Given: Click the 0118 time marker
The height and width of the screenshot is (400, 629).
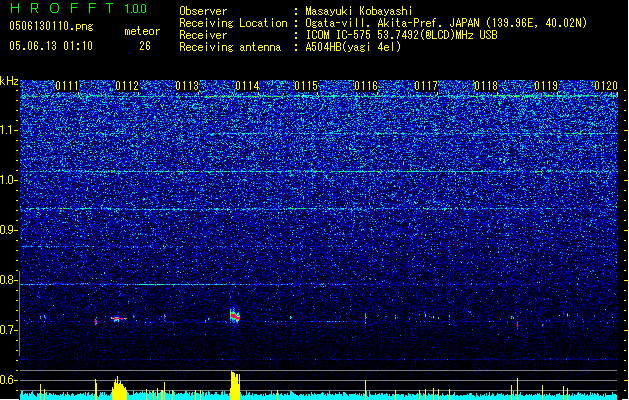Looking at the screenshot, I should click(x=486, y=86).
